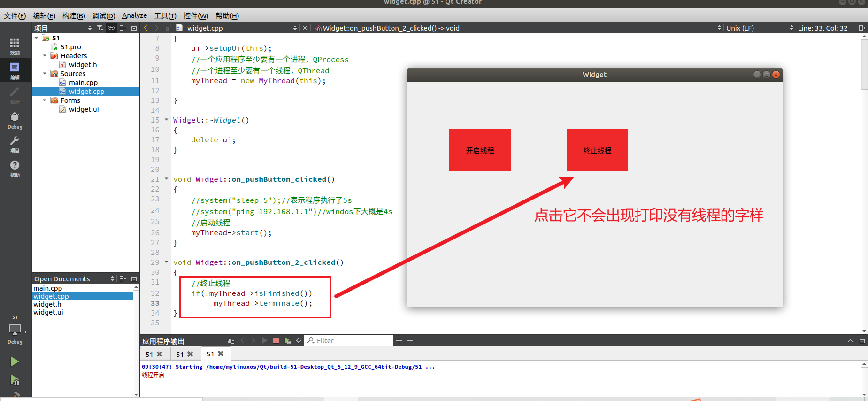
Task: Zoom in the output pane text
Action: click(399, 340)
